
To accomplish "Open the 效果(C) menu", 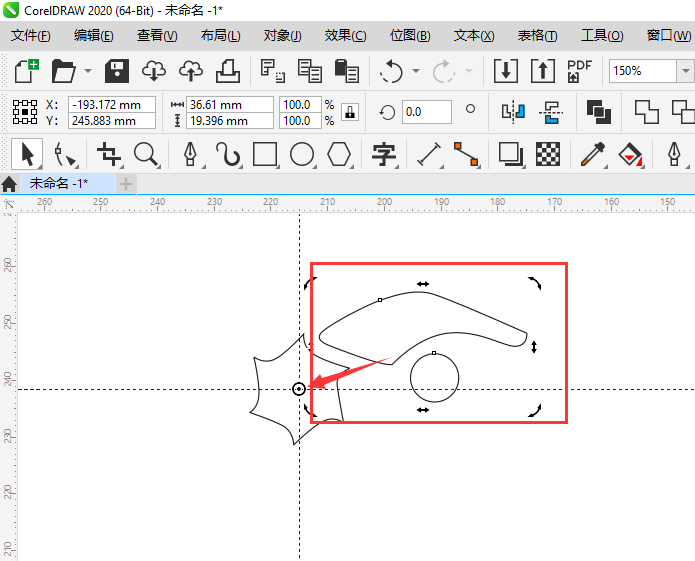I will [x=345, y=35].
